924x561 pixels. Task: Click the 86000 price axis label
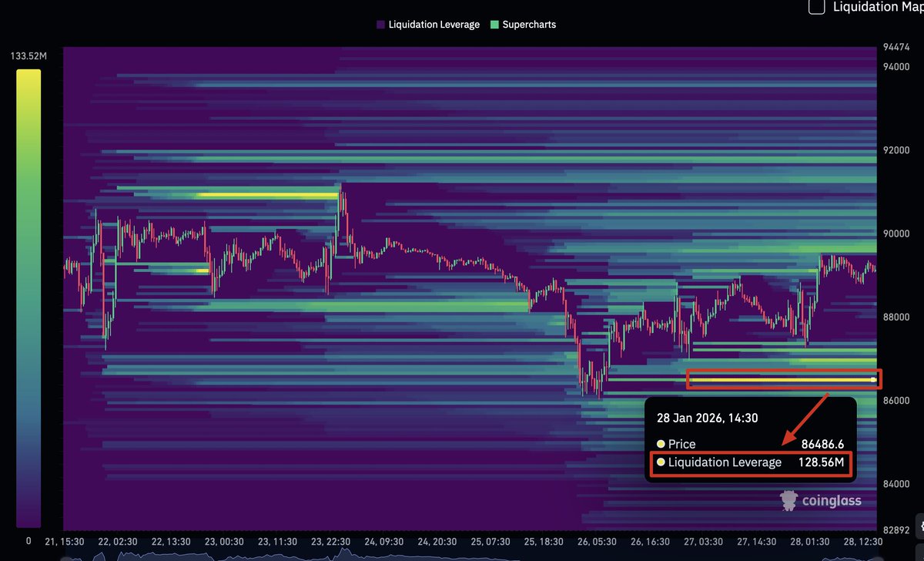896,401
